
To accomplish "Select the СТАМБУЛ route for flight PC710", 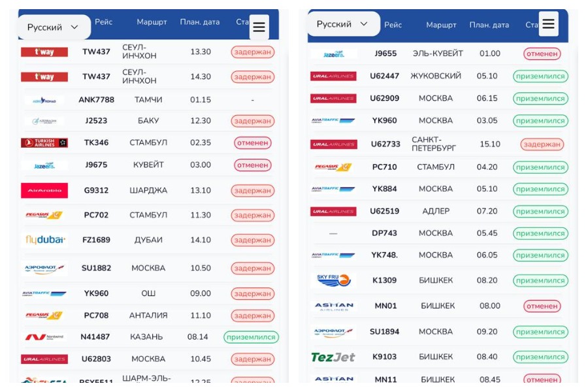I will (436, 167).
